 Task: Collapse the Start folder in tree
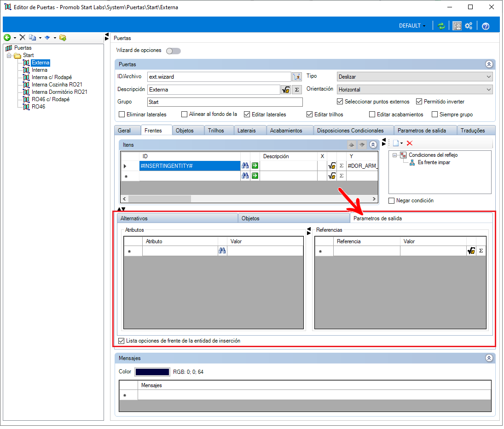pos(9,56)
